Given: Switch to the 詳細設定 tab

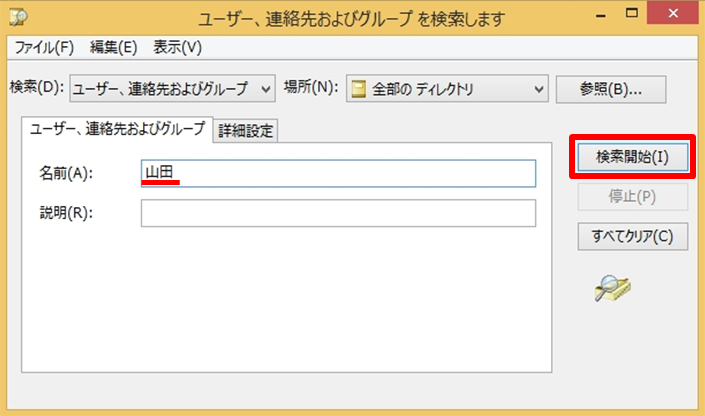Looking at the screenshot, I should [245, 131].
